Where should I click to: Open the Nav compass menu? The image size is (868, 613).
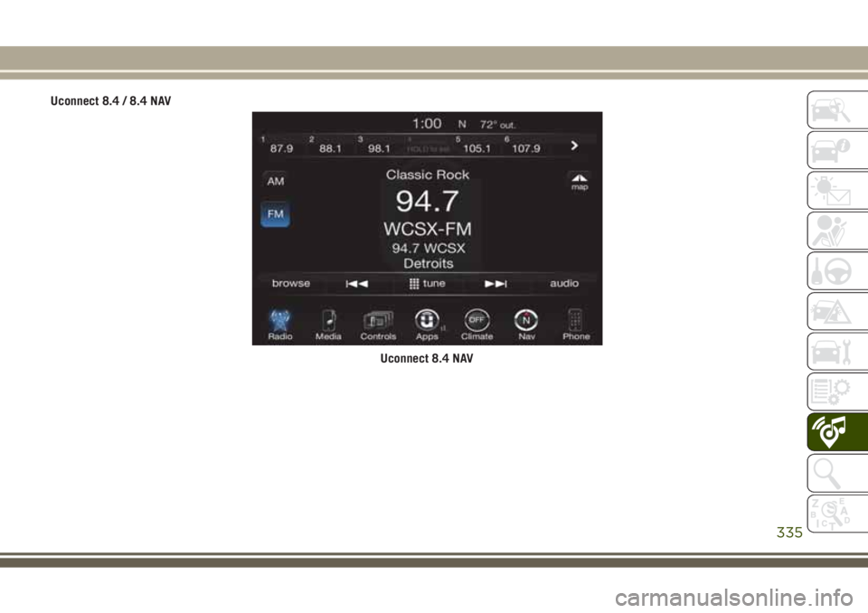pos(526,325)
